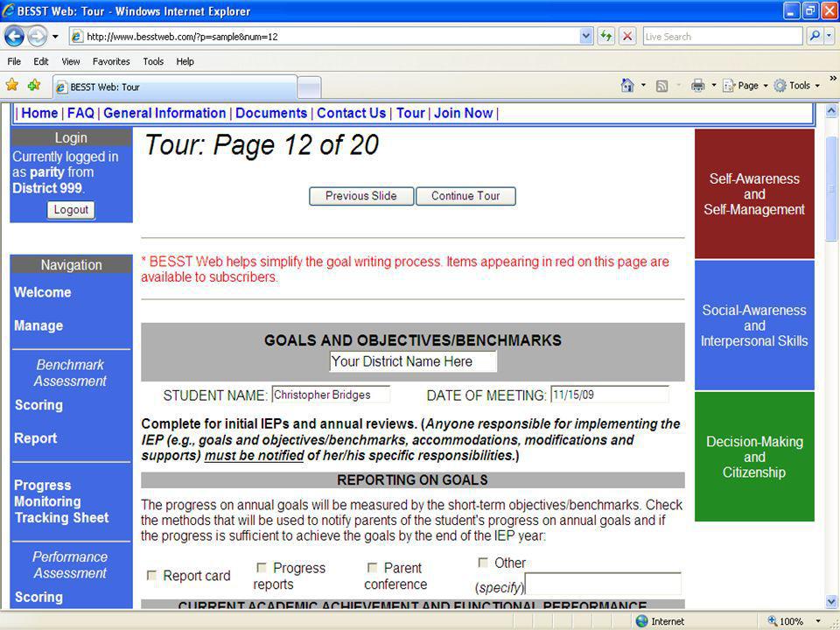Check the Parent conference checkbox
Viewport: 840px width, 630px height.
pos(373,567)
